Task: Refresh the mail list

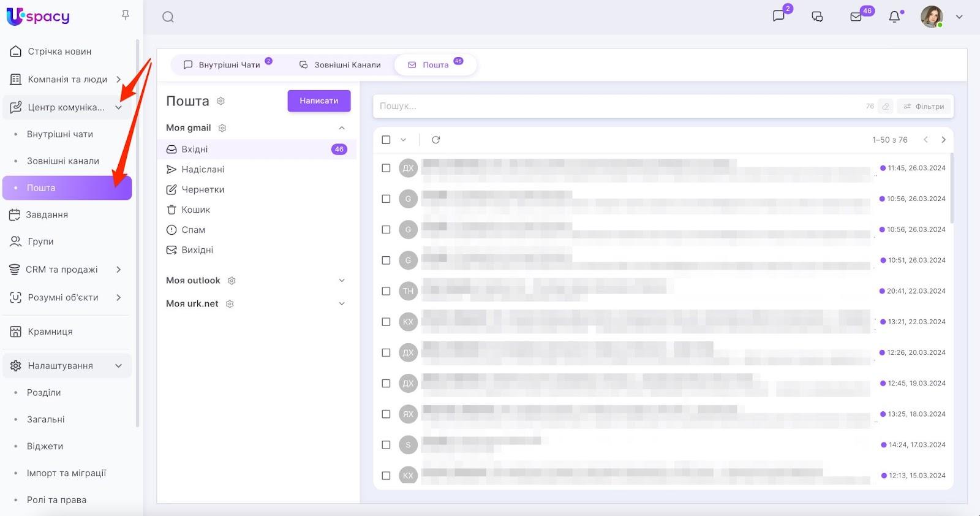Action: click(x=435, y=140)
